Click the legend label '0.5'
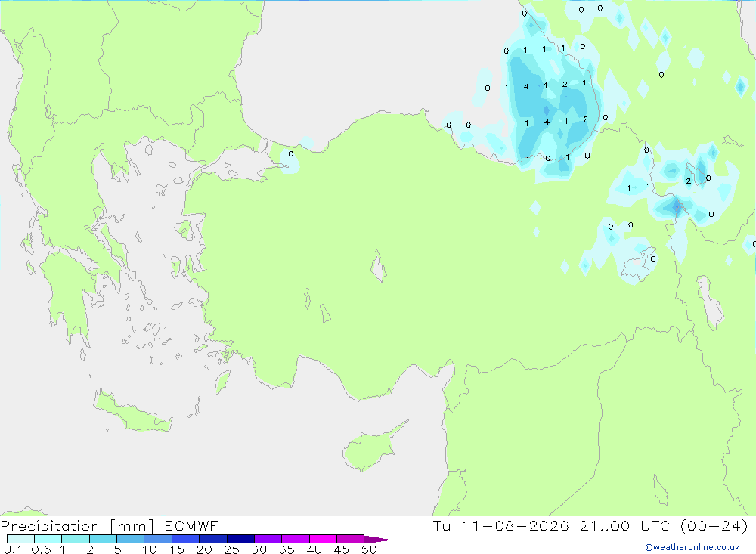The image size is (756, 554). [41, 549]
